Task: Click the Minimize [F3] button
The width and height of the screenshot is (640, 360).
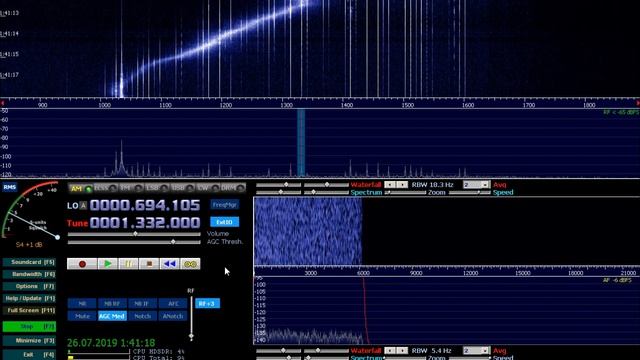Action: (29, 340)
